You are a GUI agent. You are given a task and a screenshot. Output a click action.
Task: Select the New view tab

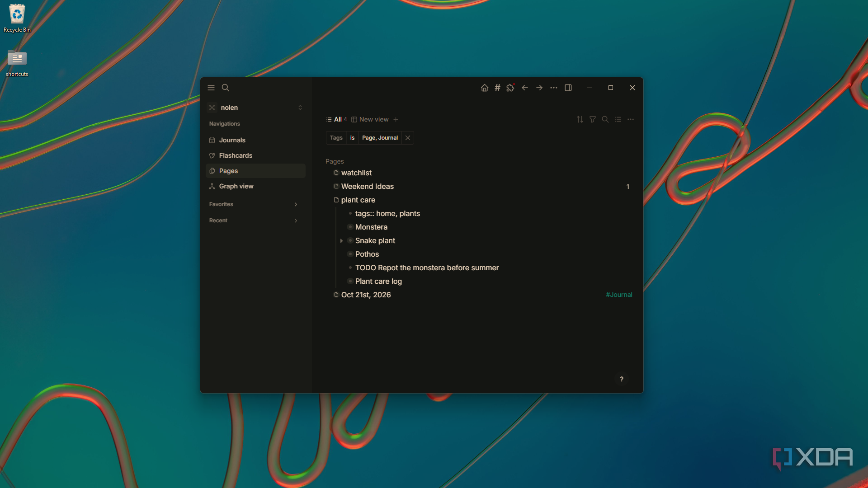370,119
